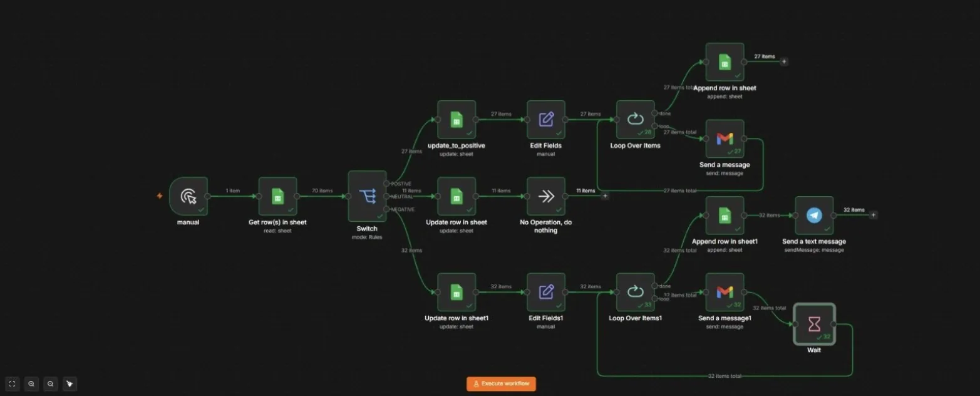
Task: Click "32 items" between Edit Fields1 and Loop Over Items1
Action: [x=591, y=286]
